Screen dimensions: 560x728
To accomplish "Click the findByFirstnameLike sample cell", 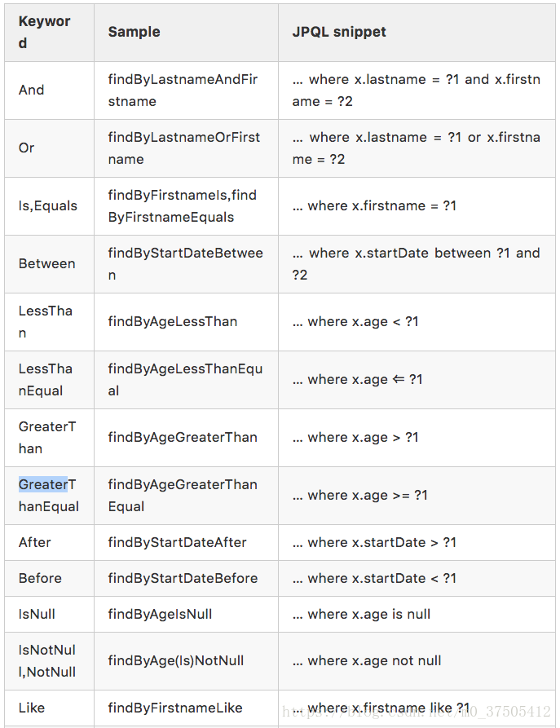I will (x=186, y=708).
